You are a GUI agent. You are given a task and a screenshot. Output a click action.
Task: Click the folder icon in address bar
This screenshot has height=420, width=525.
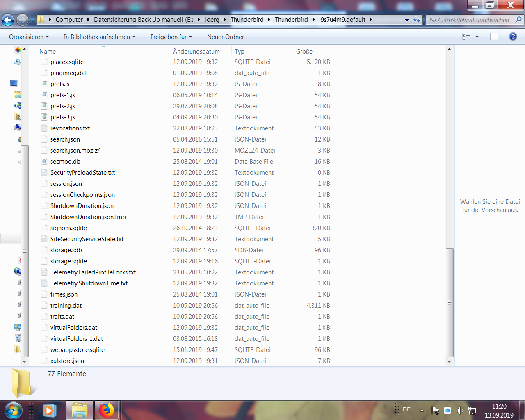point(41,19)
